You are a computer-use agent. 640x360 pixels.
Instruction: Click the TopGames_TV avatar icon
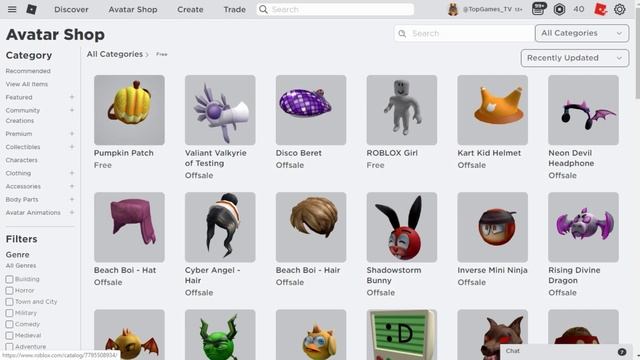453,9
